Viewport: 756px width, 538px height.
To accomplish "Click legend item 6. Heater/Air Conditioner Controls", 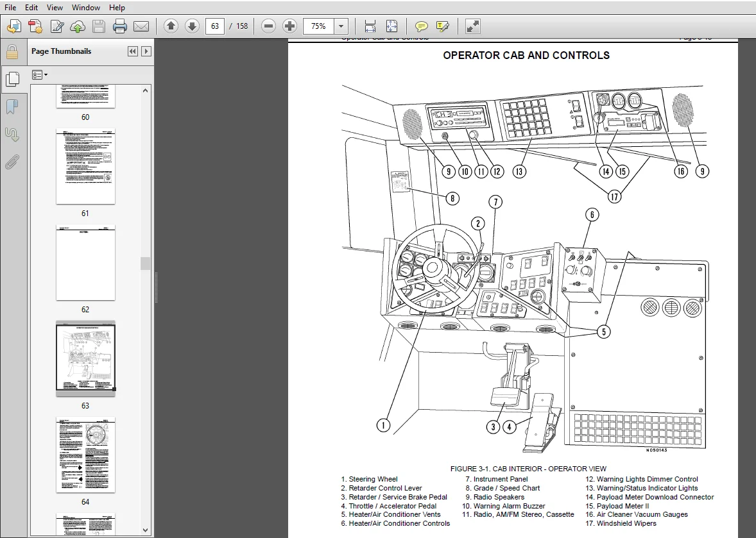I will point(395,523).
